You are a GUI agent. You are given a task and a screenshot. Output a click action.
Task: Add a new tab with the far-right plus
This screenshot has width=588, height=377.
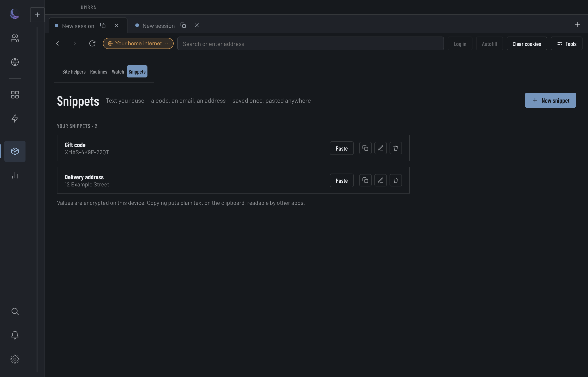(x=577, y=24)
